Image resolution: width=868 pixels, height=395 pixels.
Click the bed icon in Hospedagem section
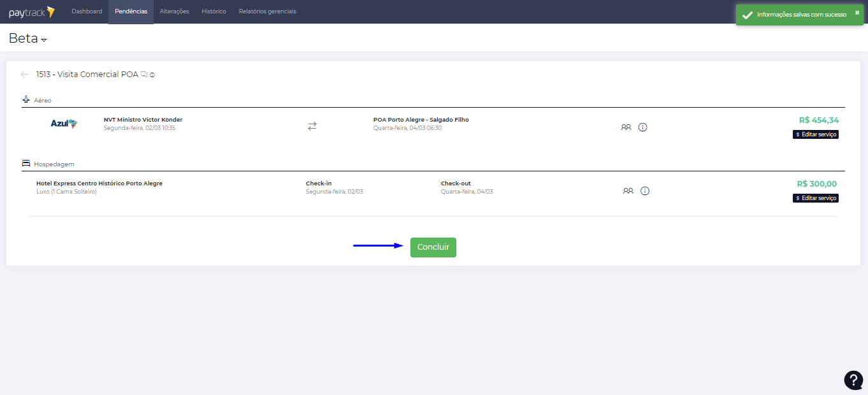pos(26,164)
